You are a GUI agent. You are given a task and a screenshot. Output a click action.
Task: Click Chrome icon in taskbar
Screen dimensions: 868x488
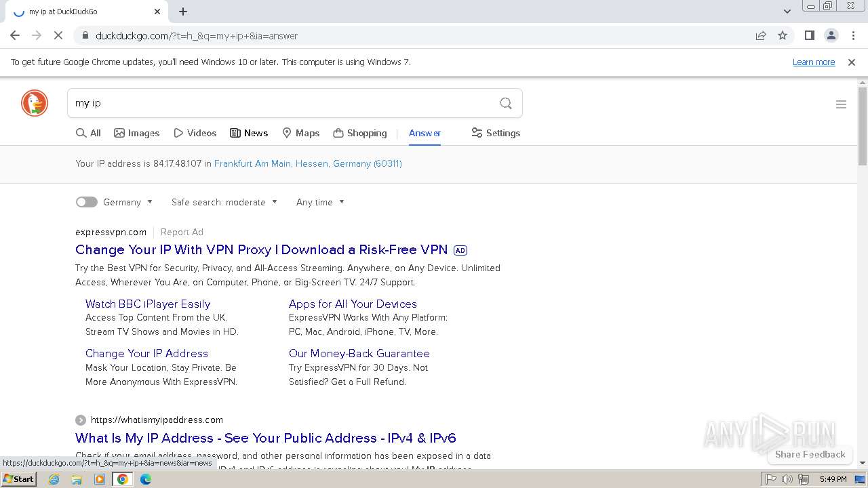pyautogui.click(x=123, y=479)
